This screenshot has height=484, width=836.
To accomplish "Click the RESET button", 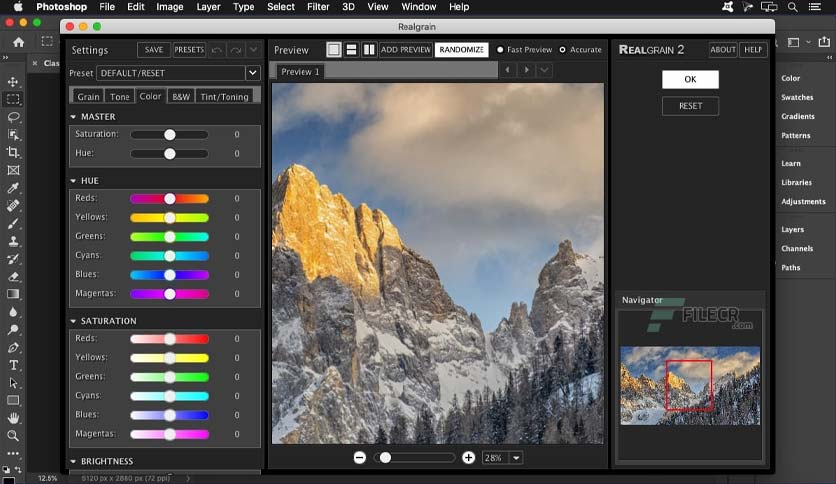I will tap(690, 106).
